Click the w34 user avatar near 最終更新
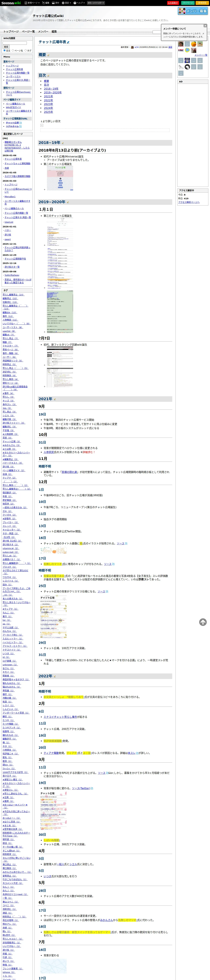The image size is (210, 980). click(x=132, y=48)
